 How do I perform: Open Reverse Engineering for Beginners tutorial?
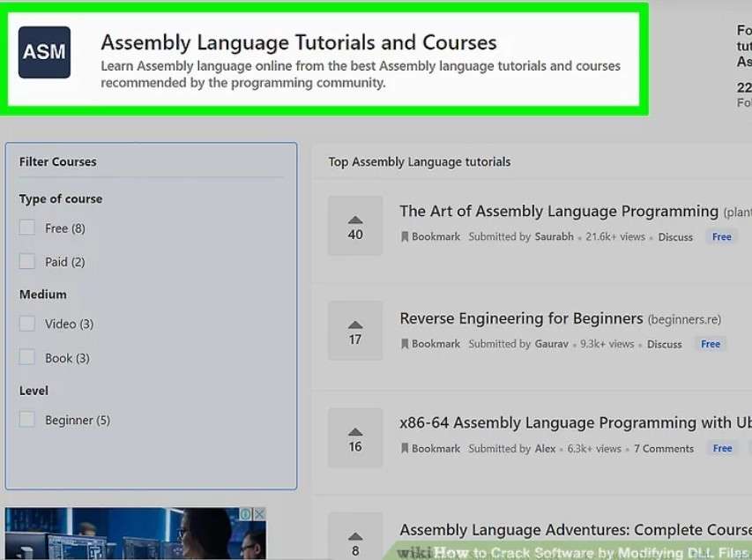pos(521,318)
